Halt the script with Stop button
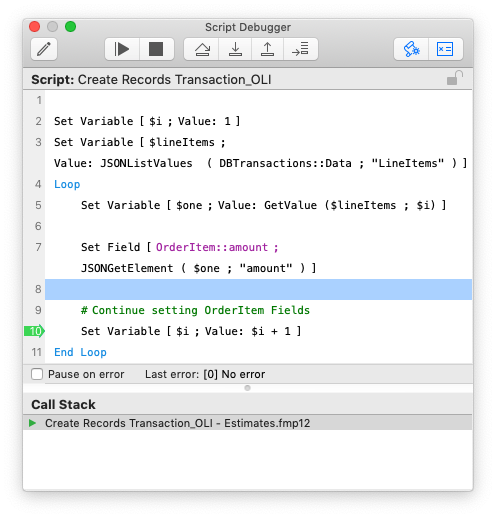496x518 pixels. 156,49
